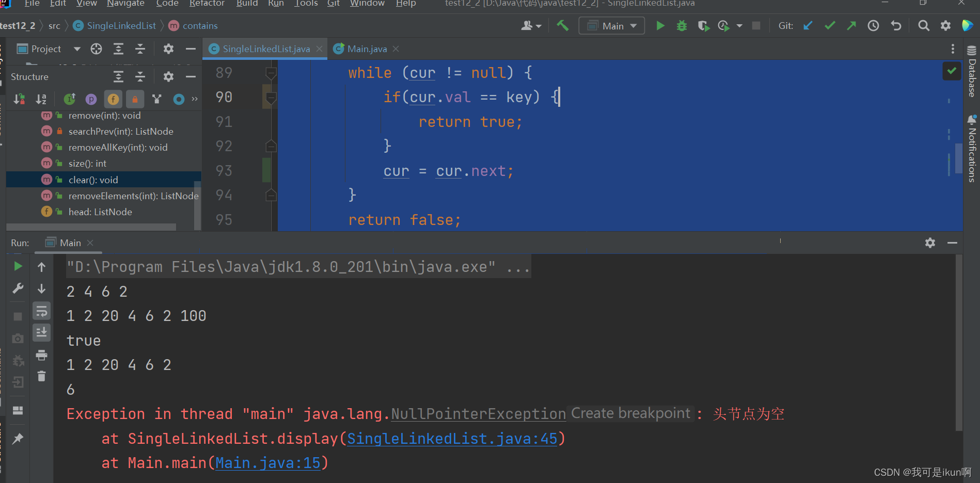Open Main.java:15 stack trace link
Viewport: 980px width, 483px height.
pos(268,463)
